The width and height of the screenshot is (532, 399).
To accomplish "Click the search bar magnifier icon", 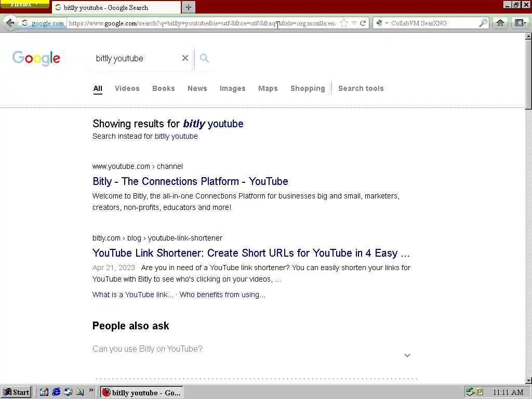I will (x=483, y=23).
